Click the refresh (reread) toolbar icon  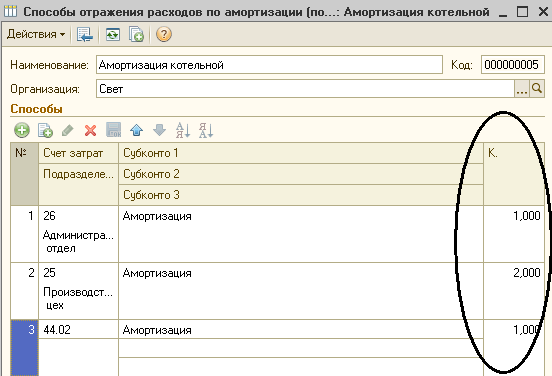click(x=113, y=35)
